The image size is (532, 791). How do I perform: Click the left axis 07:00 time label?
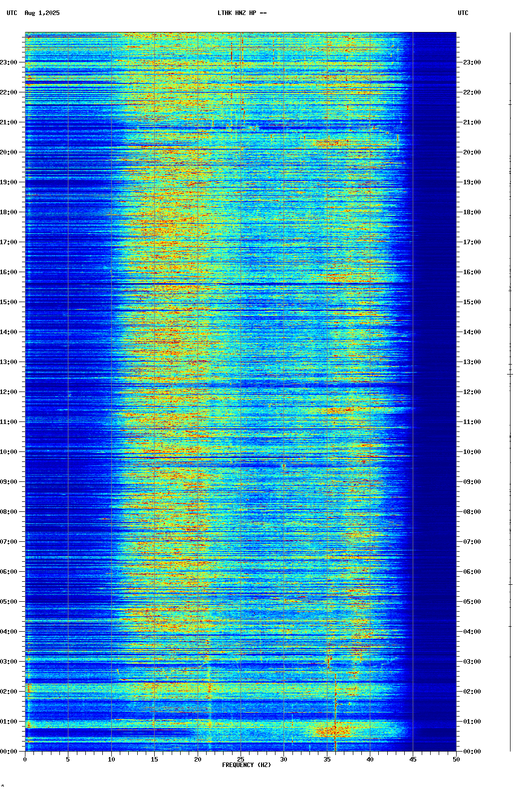click(8, 542)
